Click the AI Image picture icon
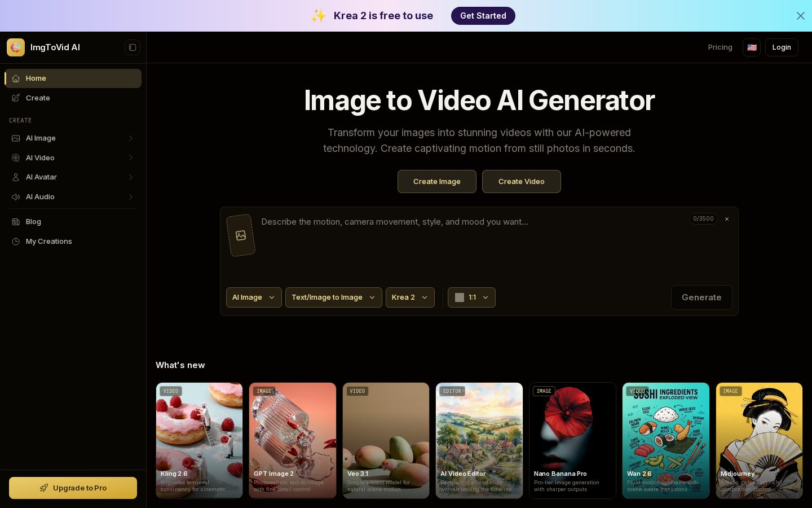 (x=16, y=138)
